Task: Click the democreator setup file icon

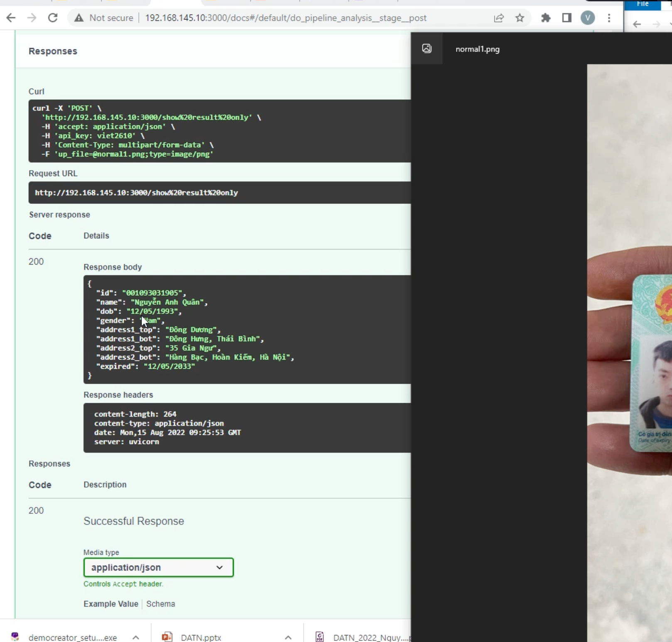Action: coord(15,637)
